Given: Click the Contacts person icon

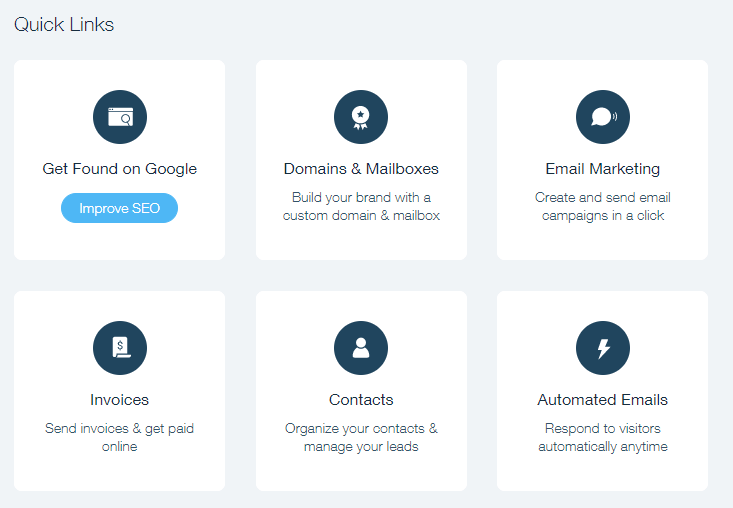Looking at the screenshot, I should click(x=361, y=348).
